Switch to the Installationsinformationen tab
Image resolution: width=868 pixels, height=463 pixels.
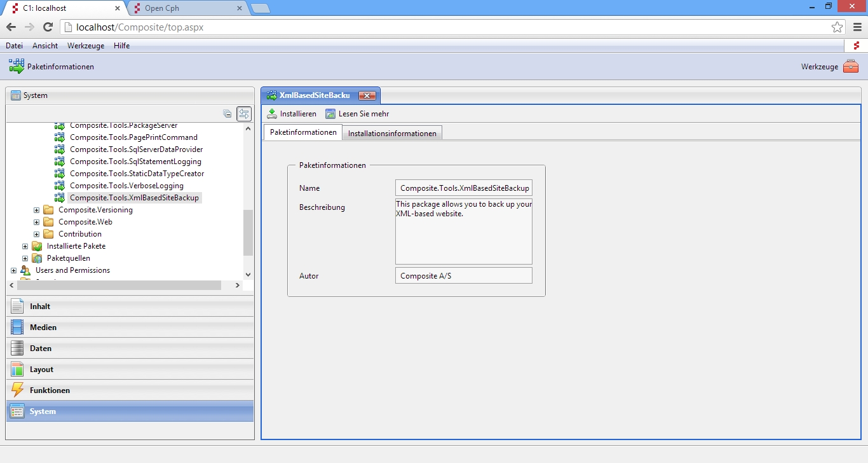pyautogui.click(x=392, y=134)
